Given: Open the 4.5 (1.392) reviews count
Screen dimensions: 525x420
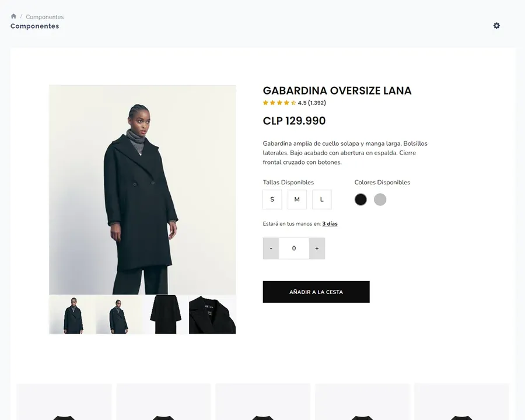Looking at the screenshot, I should 311,103.
